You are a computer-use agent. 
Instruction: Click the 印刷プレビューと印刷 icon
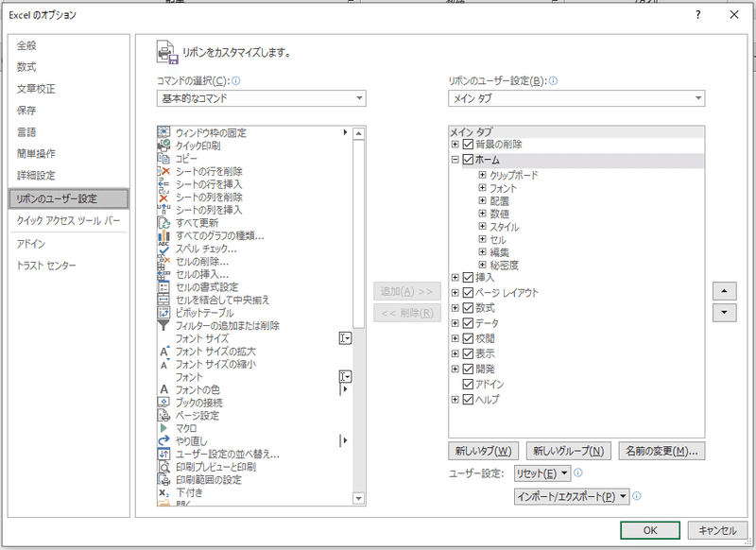pyautogui.click(x=163, y=467)
